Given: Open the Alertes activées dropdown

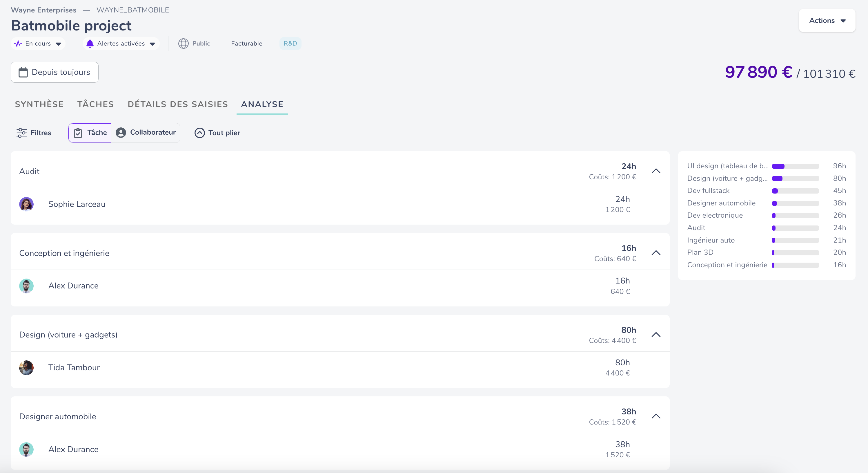Looking at the screenshot, I should [121, 44].
